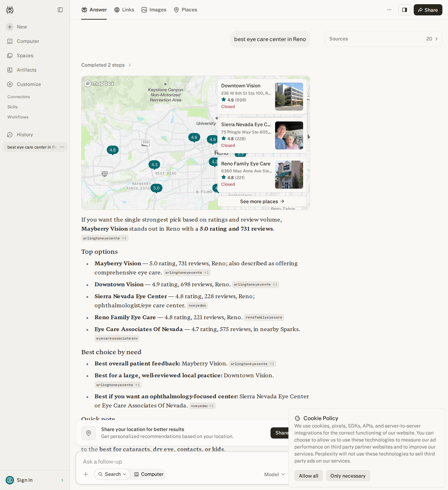Click the 5.0 rating map marker
This screenshot has height=490, width=448.
pos(156,188)
